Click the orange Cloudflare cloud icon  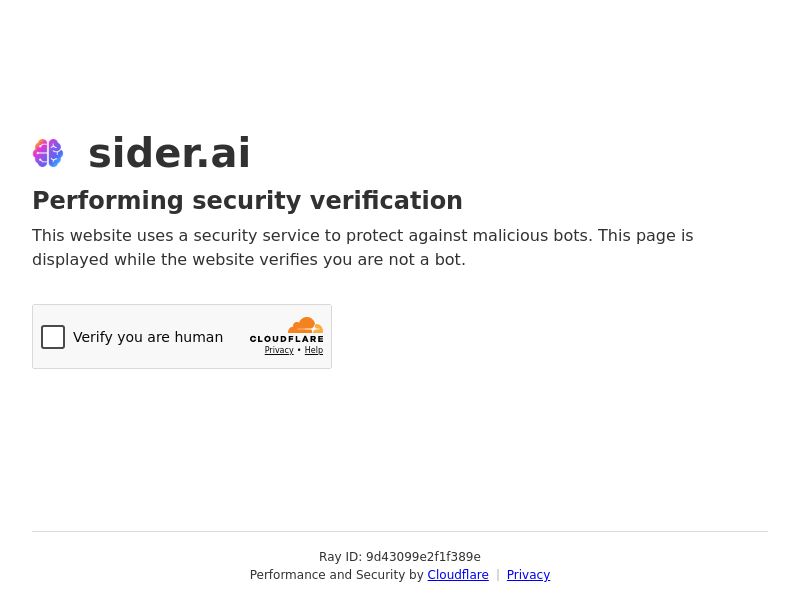pyautogui.click(x=306, y=325)
